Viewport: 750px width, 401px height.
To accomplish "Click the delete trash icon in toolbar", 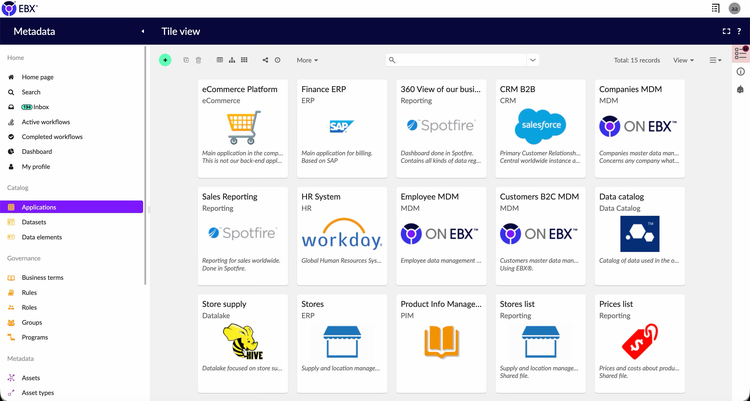I will click(199, 60).
